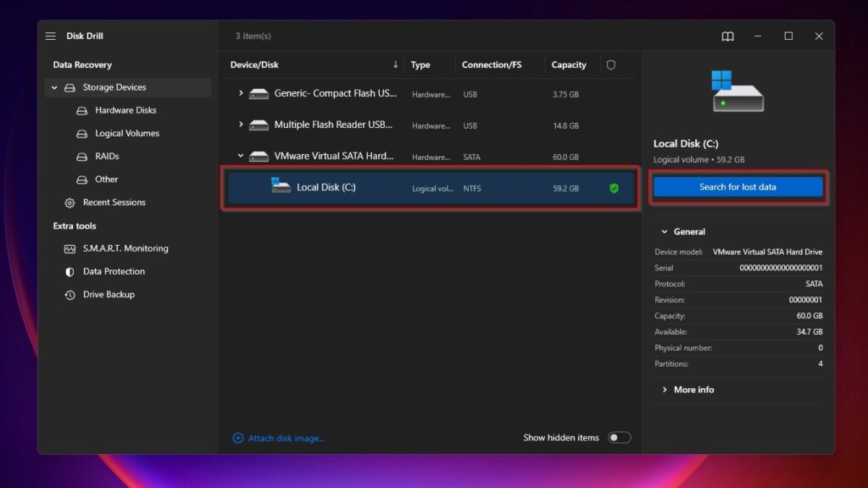
Task: Open S.M.A.R.T. Monitoring tool
Action: 125,248
